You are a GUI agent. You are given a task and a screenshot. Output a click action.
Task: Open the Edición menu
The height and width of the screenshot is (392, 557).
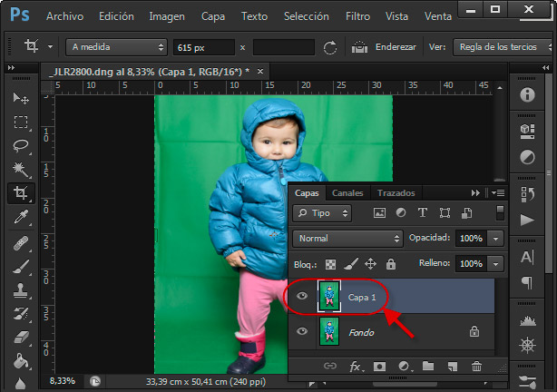[116, 16]
